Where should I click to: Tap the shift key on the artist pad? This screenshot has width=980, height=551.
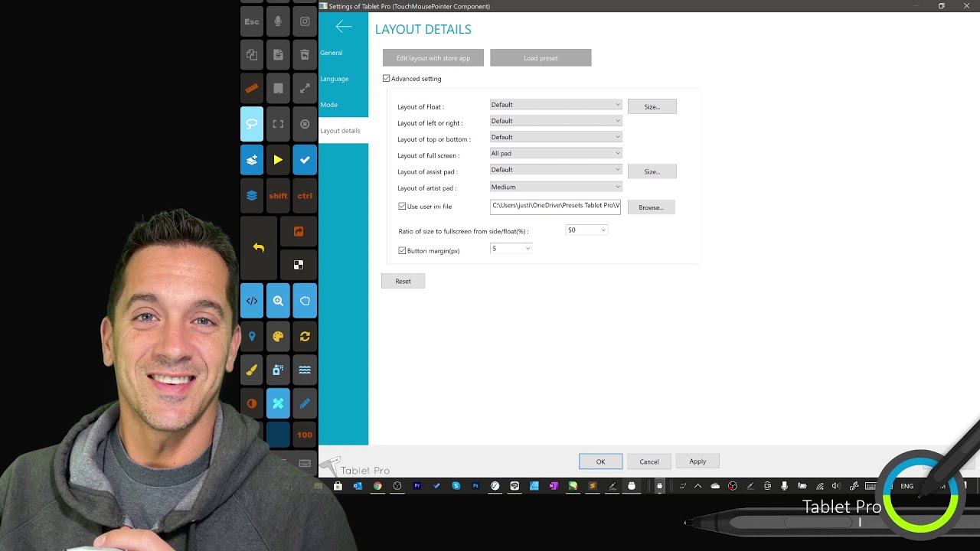(x=278, y=195)
